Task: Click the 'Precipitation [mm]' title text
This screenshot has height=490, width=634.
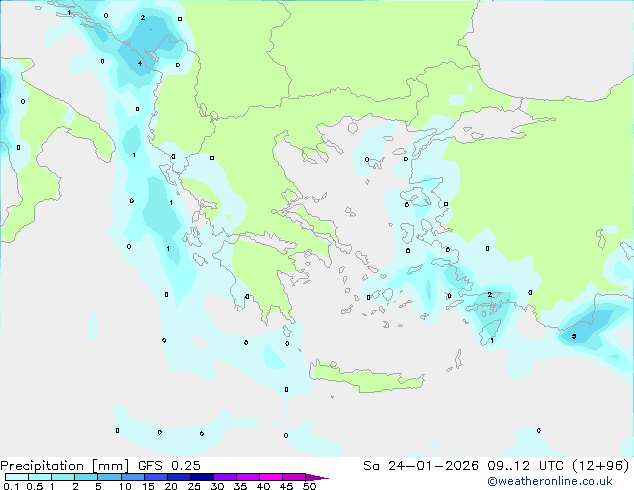Action: pos(64,466)
